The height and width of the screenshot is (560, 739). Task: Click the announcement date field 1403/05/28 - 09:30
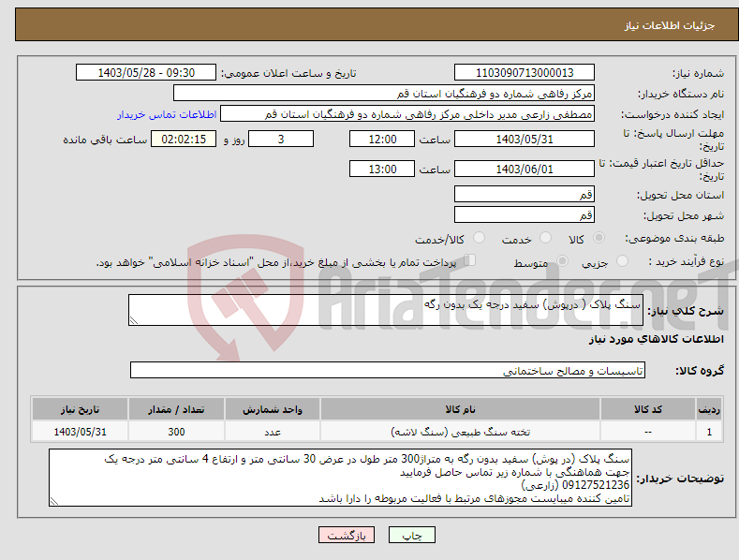146,73
